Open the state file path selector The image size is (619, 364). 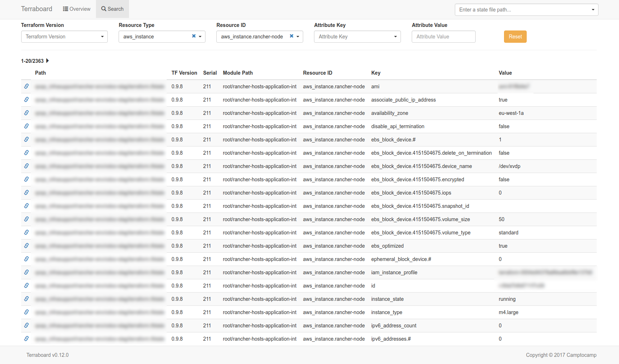[x=526, y=10]
